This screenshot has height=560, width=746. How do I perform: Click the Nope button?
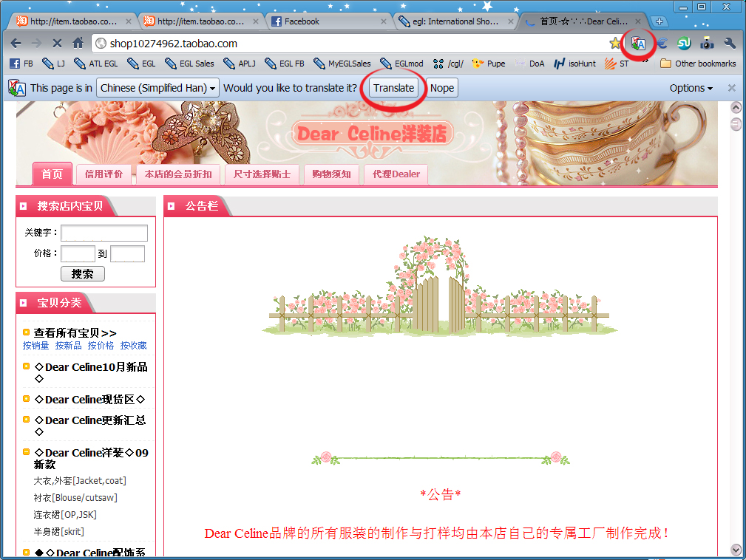(442, 88)
